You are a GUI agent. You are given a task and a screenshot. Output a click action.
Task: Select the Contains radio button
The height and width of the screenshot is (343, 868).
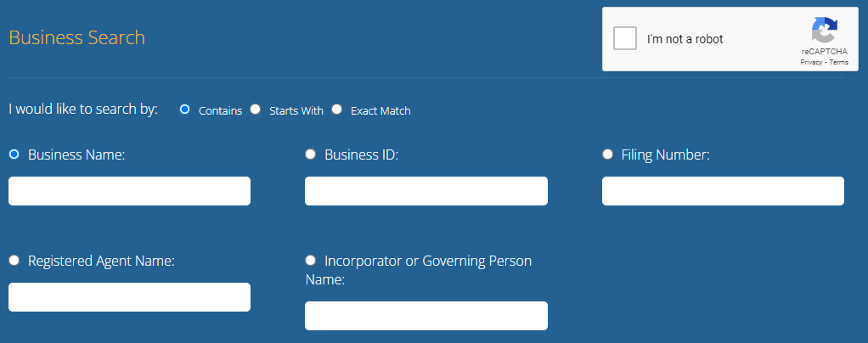coord(184,110)
